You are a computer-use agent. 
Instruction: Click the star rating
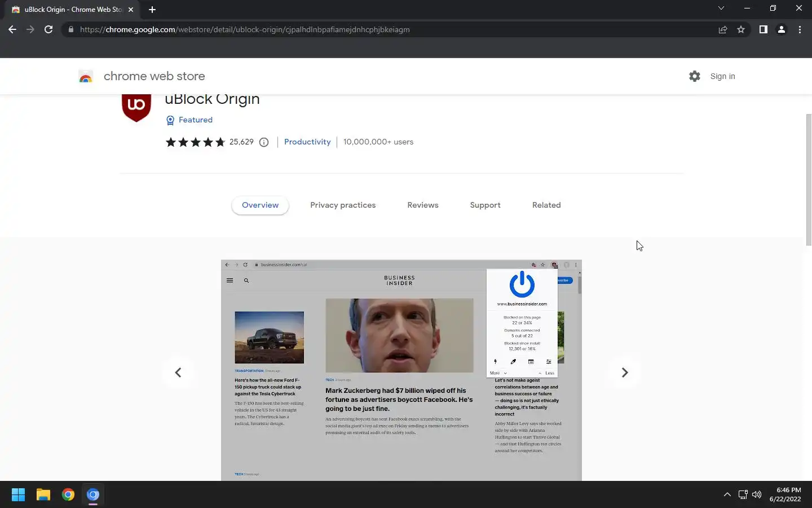(195, 142)
